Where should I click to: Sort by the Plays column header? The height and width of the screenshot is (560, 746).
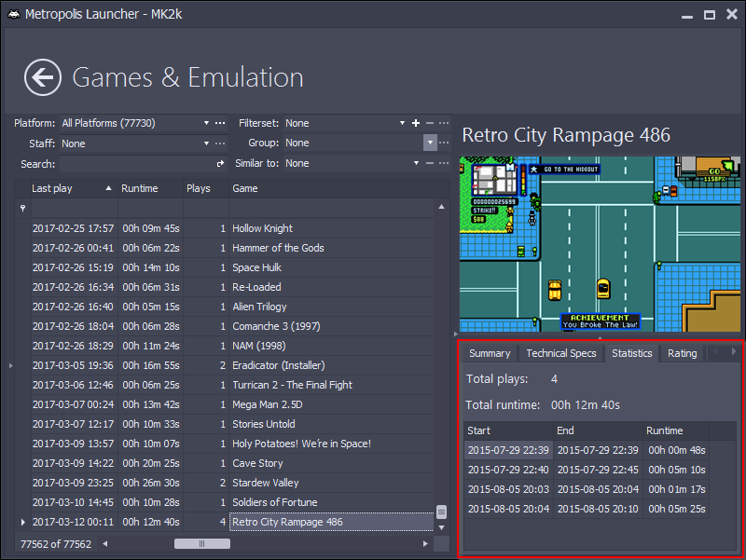pyautogui.click(x=206, y=188)
